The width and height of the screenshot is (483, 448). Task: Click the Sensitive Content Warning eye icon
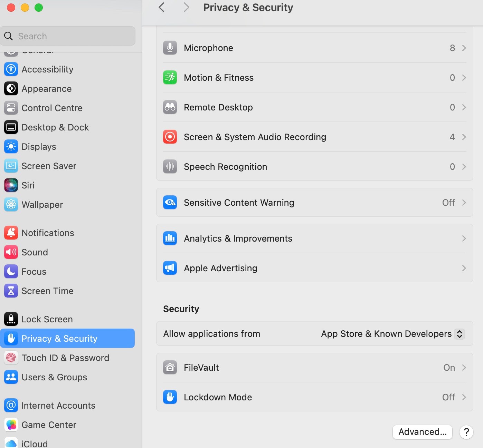170,203
